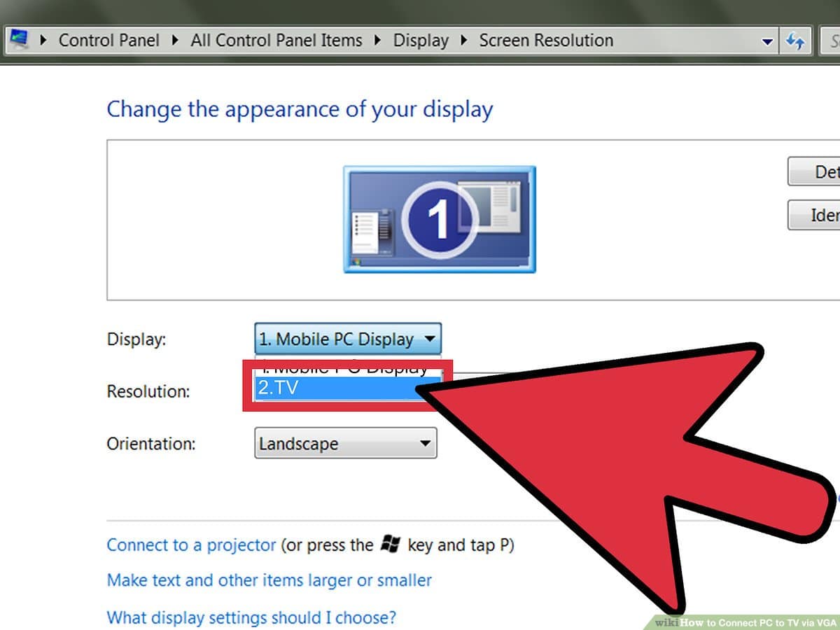The image size is (840, 630).
Task: Click Make text and other items larger or smaller
Action: (269, 580)
